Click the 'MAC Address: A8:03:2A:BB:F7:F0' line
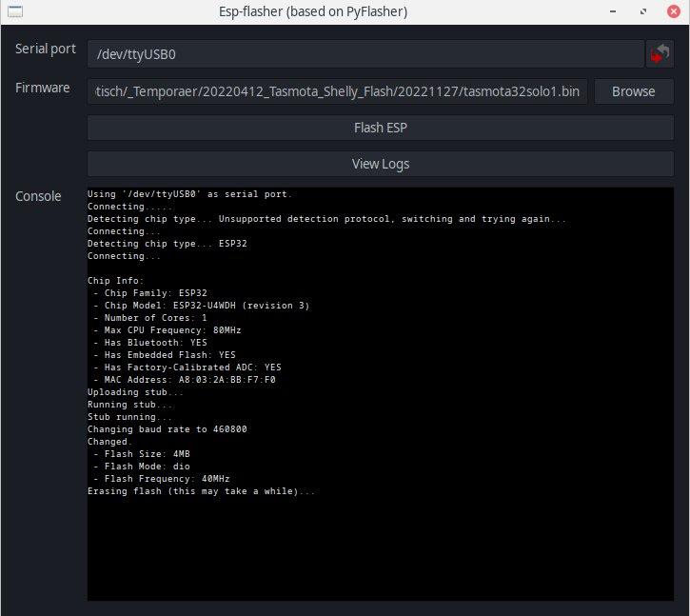 [x=184, y=380]
